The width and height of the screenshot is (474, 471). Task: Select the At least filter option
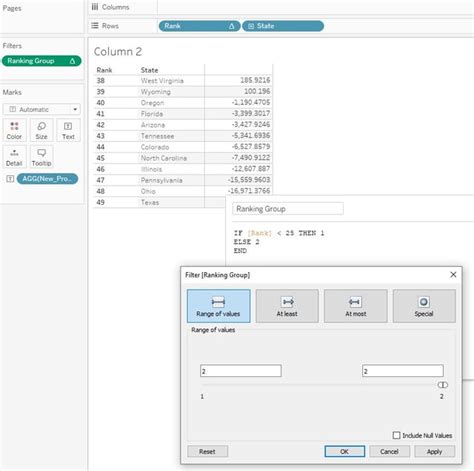tap(287, 306)
